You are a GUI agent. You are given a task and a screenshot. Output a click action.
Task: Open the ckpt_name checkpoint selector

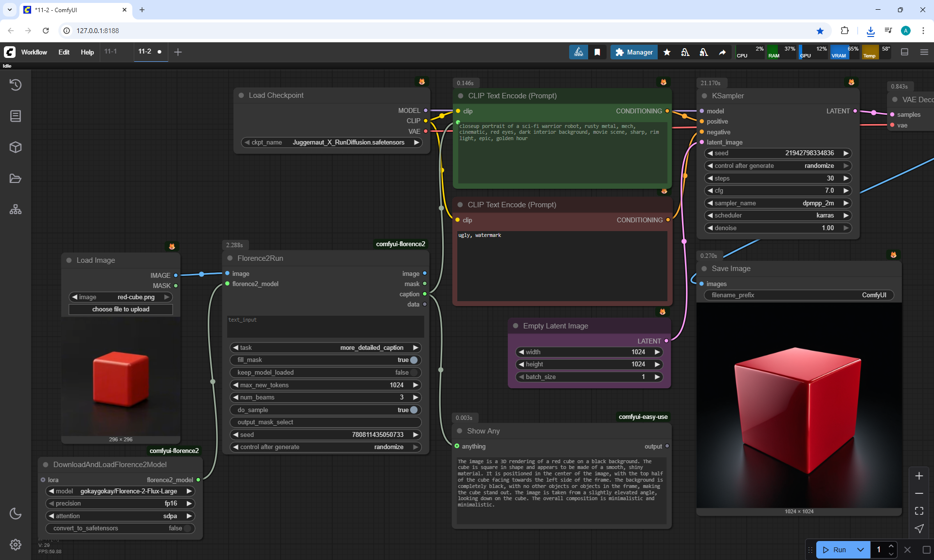[x=332, y=143]
